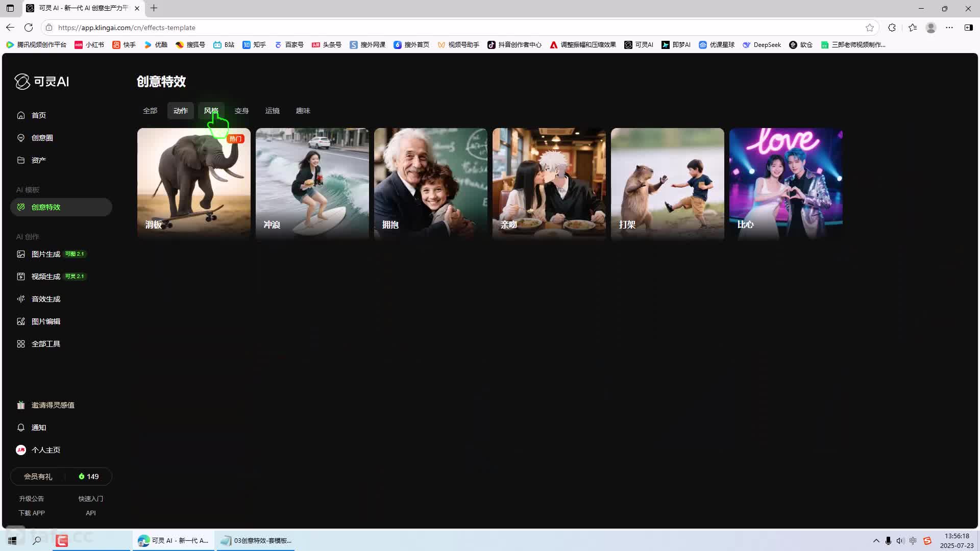Click the home icon labeled 首页
This screenshot has width=980, height=551.
tap(21, 115)
